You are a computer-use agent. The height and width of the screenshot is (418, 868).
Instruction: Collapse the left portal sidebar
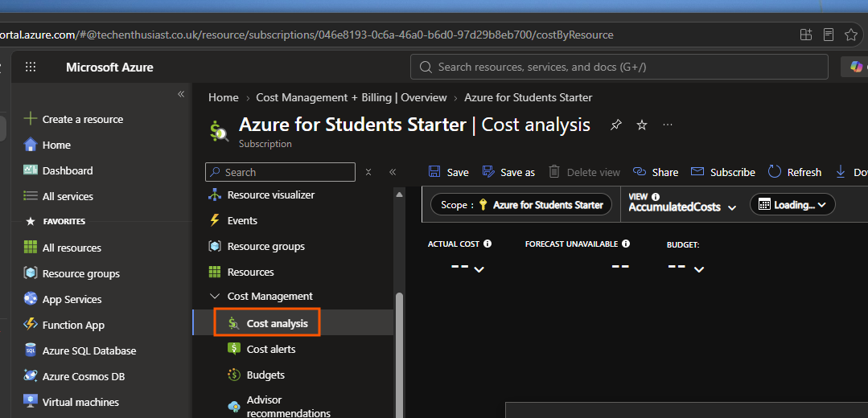[x=180, y=94]
